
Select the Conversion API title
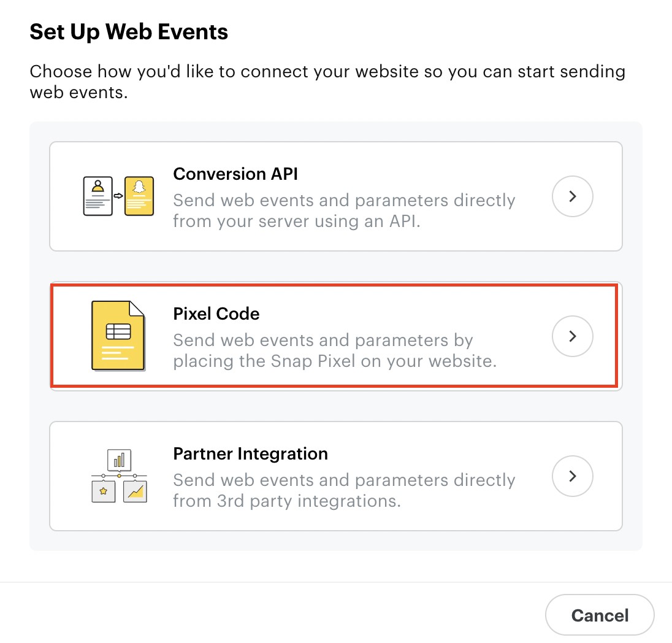[x=235, y=174]
